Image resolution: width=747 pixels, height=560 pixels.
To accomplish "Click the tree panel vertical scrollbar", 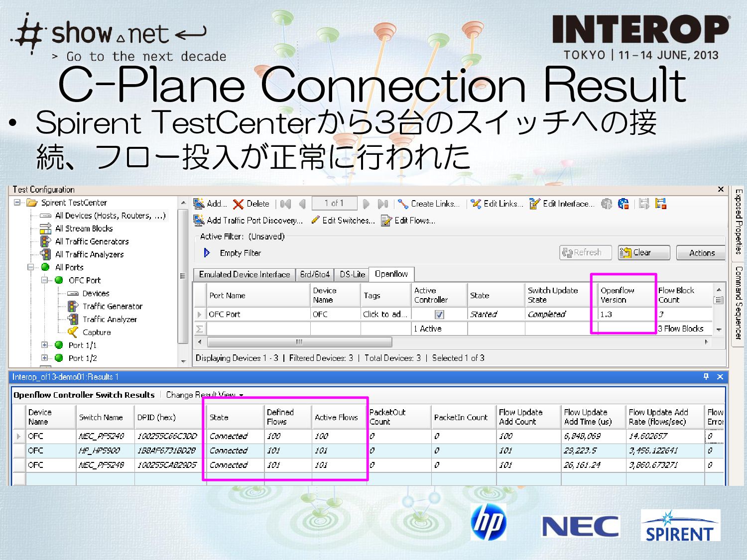I will (183, 275).
